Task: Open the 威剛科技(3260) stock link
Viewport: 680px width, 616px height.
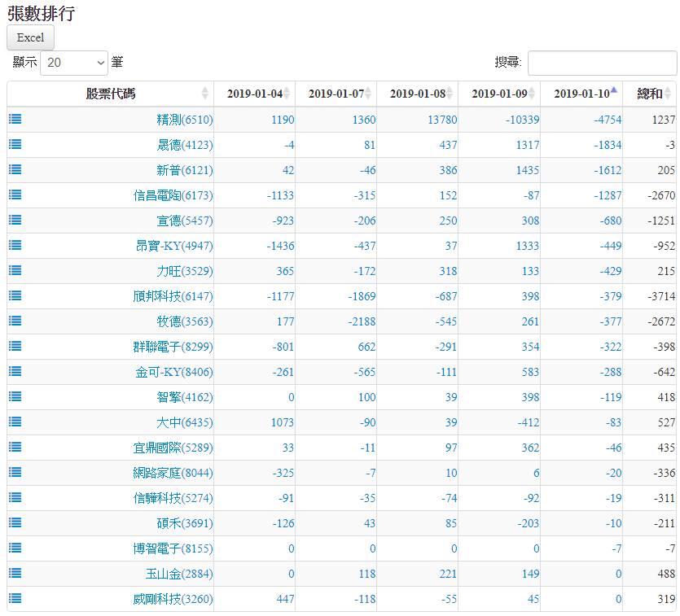Action: point(173,599)
